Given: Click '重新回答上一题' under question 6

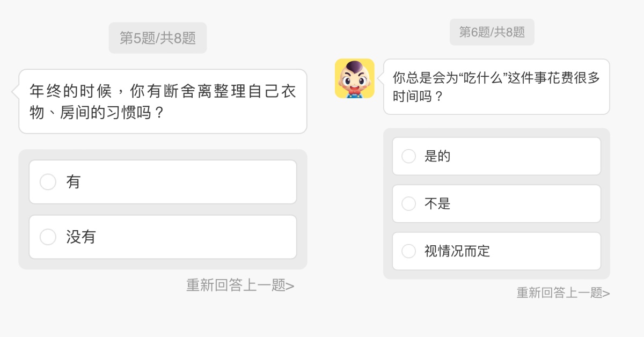Looking at the screenshot, I should click(559, 292).
